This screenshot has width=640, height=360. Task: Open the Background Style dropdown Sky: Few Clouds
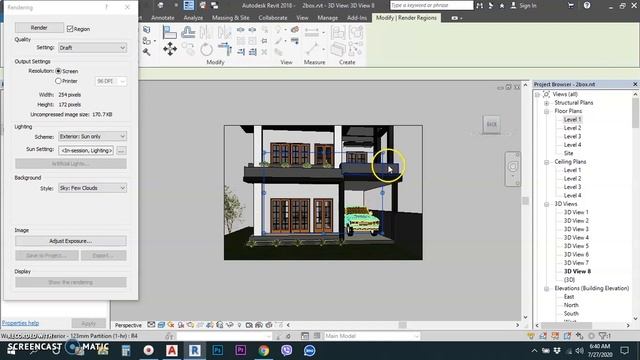(x=92, y=188)
